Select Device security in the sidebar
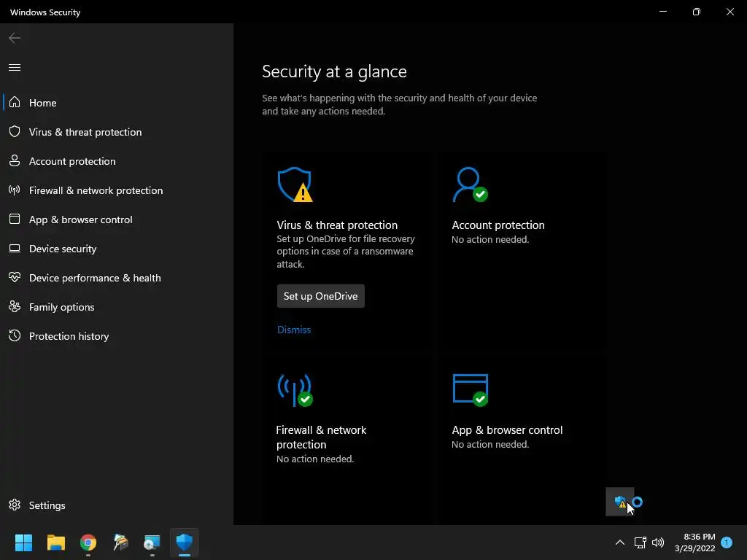Screen dimensions: 747x560 pos(63,249)
